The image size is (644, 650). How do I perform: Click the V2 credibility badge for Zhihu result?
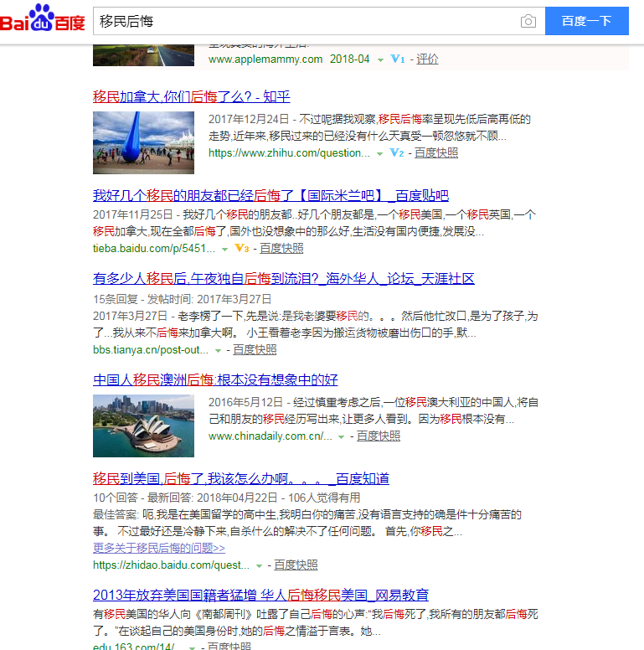pos(397,153)
